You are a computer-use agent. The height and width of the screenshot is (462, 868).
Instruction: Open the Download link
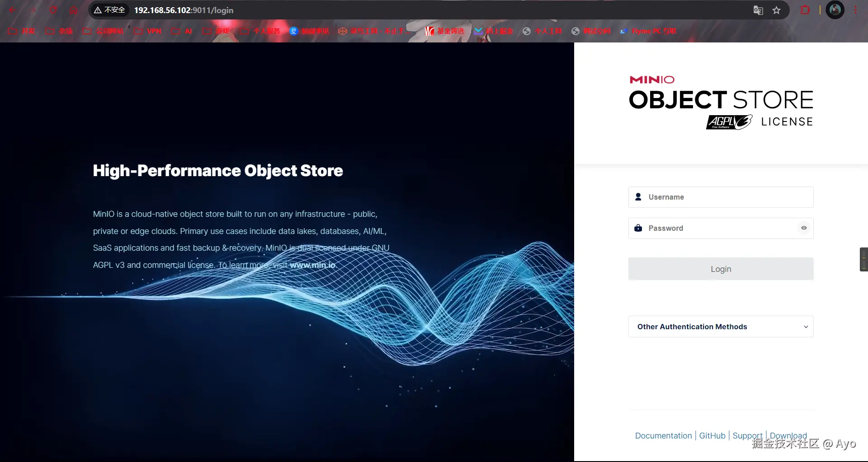point(788,436)
